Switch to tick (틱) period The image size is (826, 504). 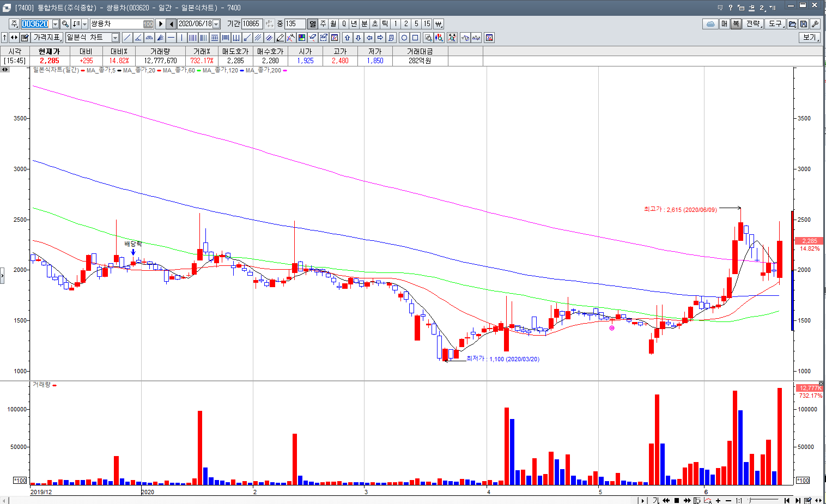385,24
